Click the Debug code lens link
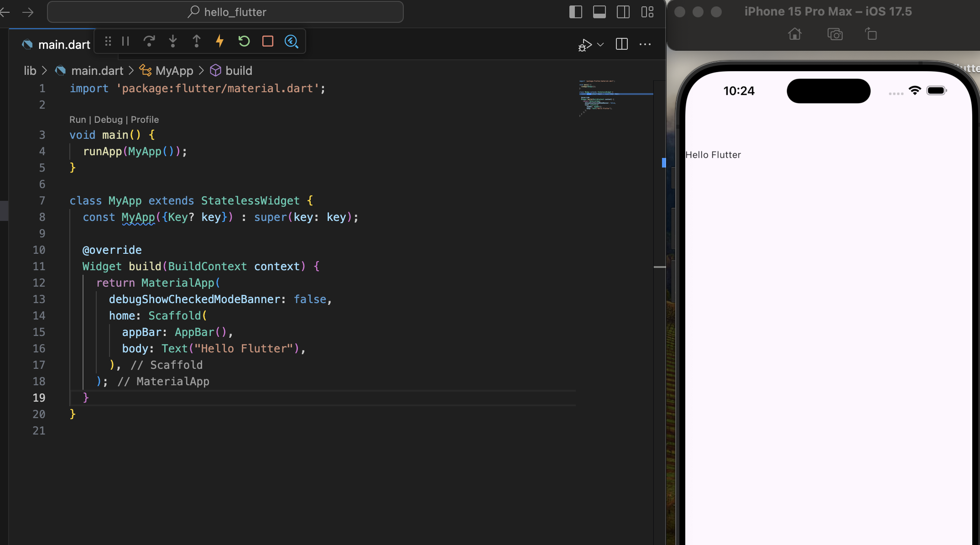Screen dimensions: 980x545 [109, 120]
